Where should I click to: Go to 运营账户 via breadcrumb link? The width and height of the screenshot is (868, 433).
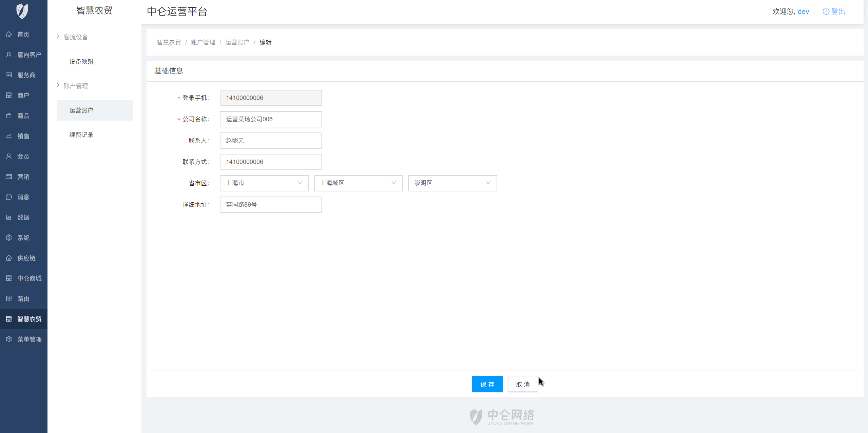(237, 42)
